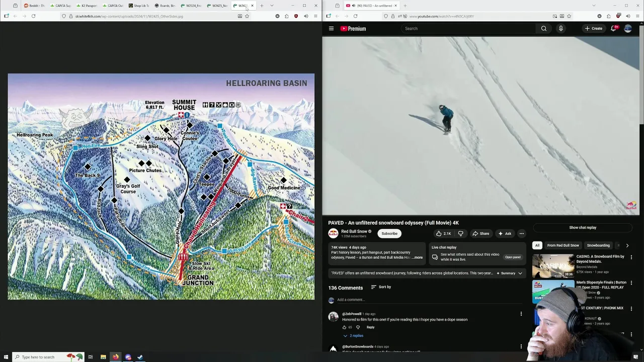
Task: Click inside the YouTube search field
Action: 468,29
